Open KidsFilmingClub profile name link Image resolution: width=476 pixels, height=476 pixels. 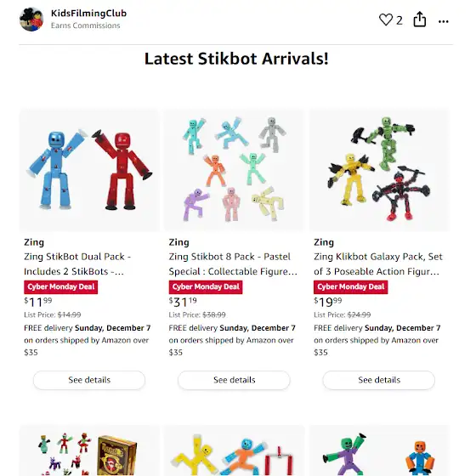point(88,14)
